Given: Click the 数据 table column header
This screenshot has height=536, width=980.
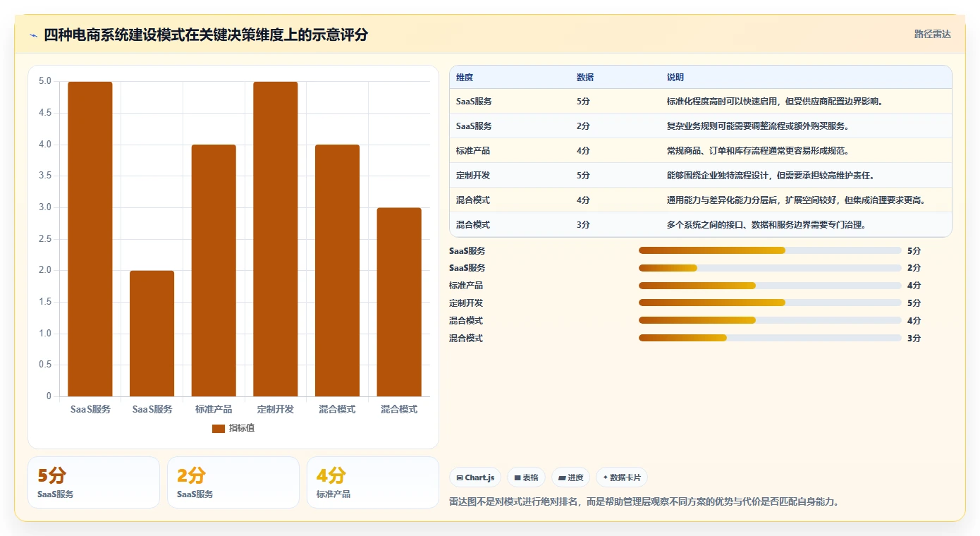Looking at the screenshot, I should tap(585, 77).
